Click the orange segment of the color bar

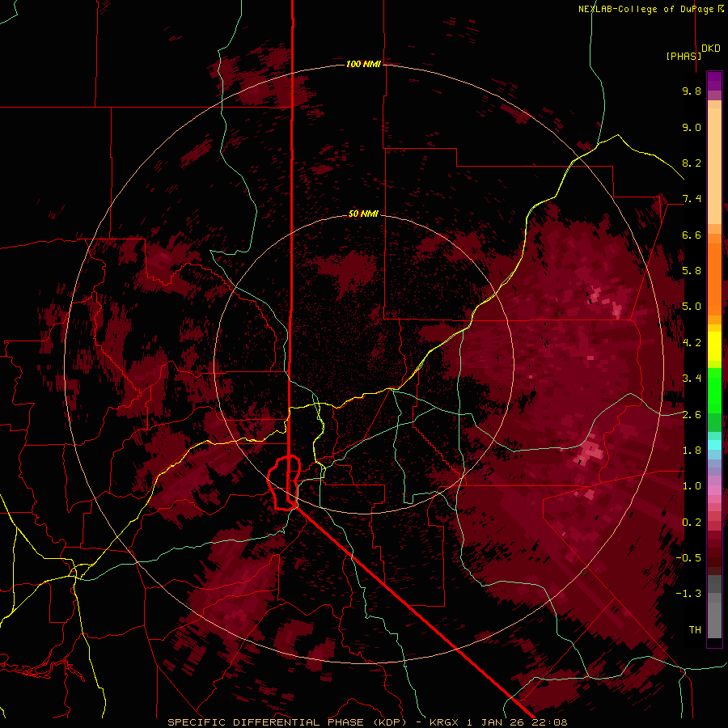[714, 278]
